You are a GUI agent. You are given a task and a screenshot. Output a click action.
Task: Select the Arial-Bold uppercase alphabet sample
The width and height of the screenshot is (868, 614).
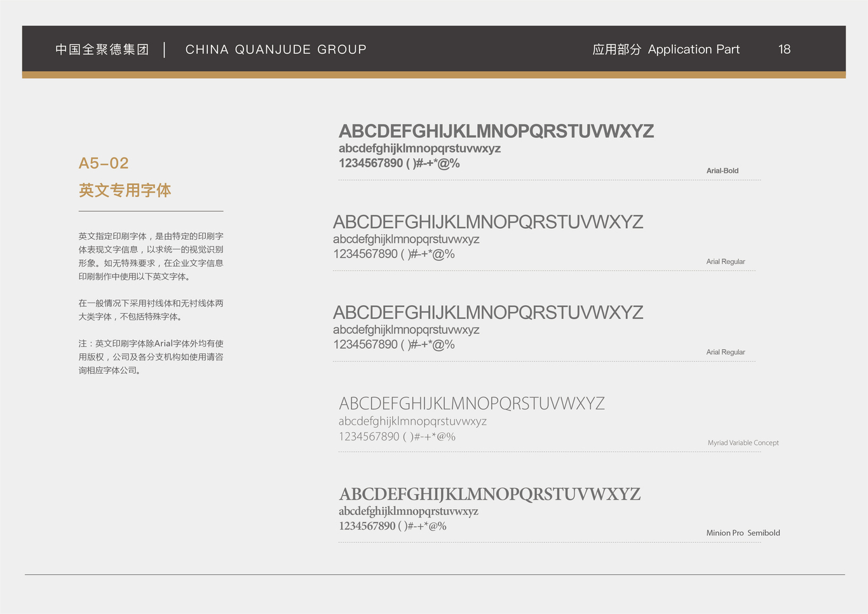tap(496, 132)
